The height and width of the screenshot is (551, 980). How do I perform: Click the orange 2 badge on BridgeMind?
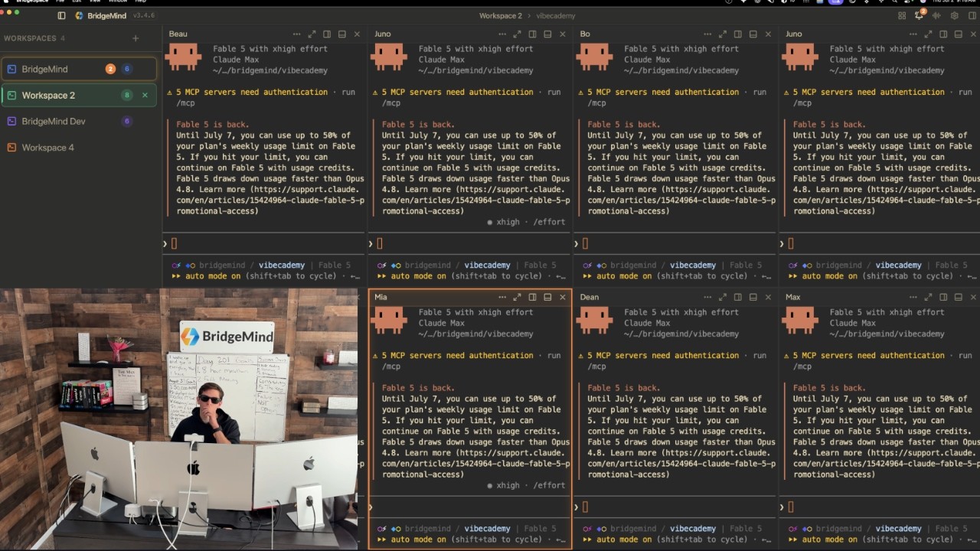pos(110,69)
